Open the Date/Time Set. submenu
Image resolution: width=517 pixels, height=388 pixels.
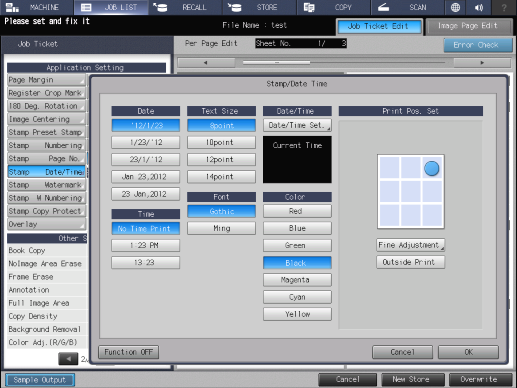coord(297,125)
